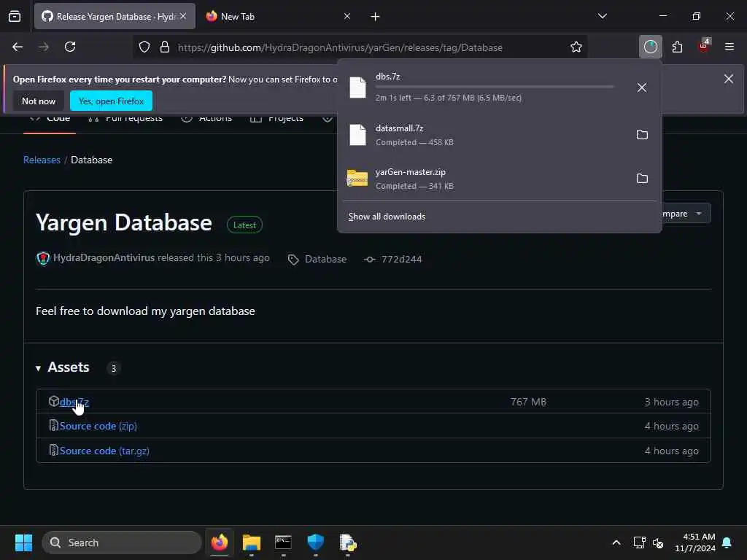The width and height of the screenshot is (747, 560).
Task: Open network status tray icon
Action: coord(639,542)
